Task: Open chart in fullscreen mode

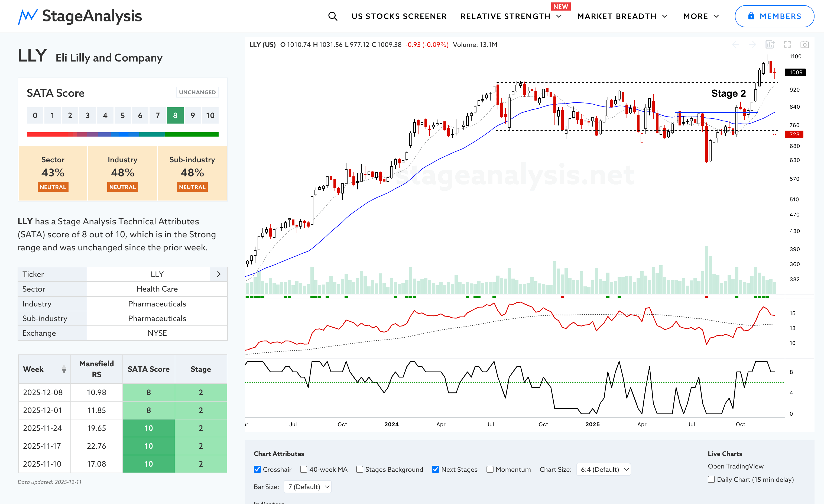Action: pyautogui.click(x=787, y=44)
